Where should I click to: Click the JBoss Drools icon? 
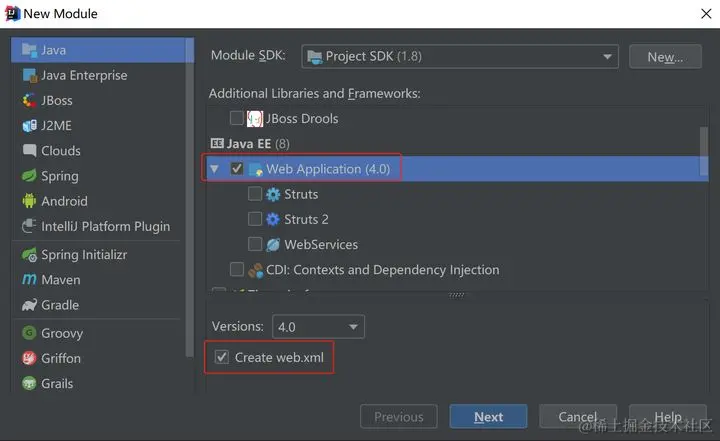[255, 119]
